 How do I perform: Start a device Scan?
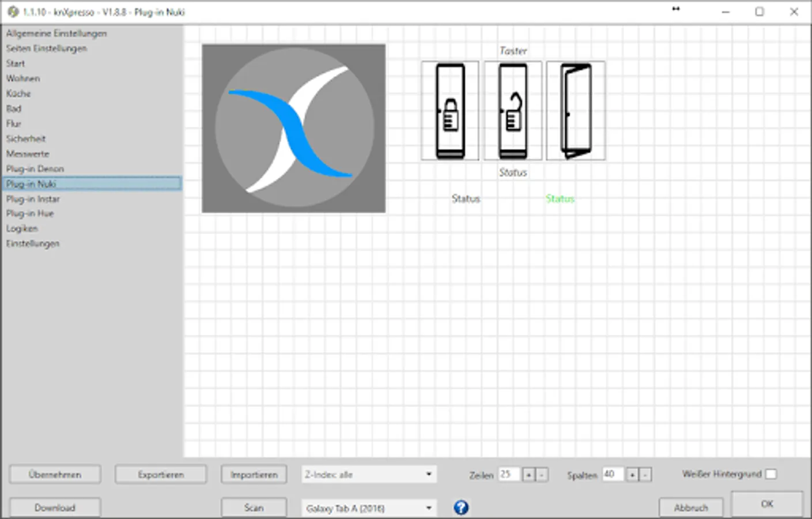coord(254,508)
